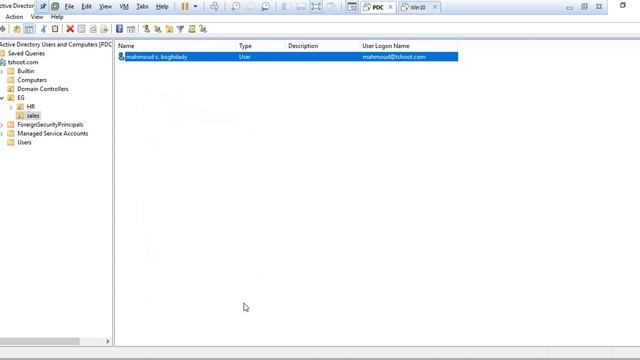Viewport: 640px width, 360px height.
Task: Click the Copy clipboard icon
Action: click(x=55, y=29)
